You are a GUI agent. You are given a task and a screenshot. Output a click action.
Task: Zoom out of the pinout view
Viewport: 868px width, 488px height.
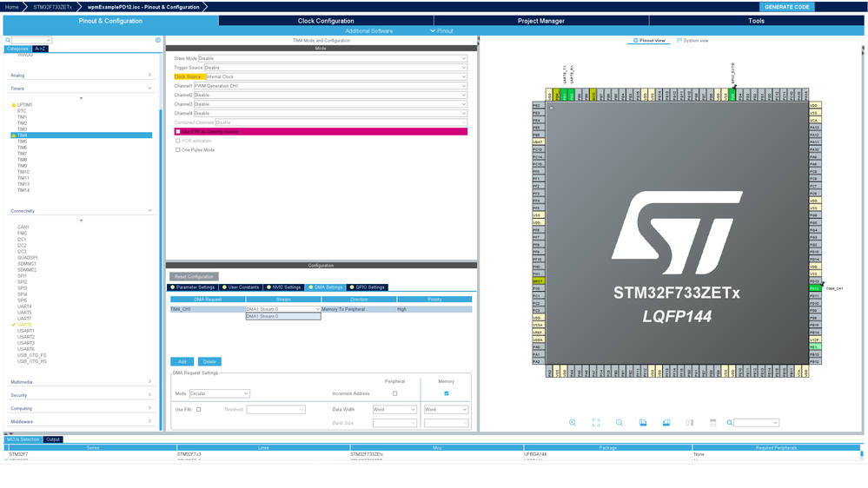620,423
